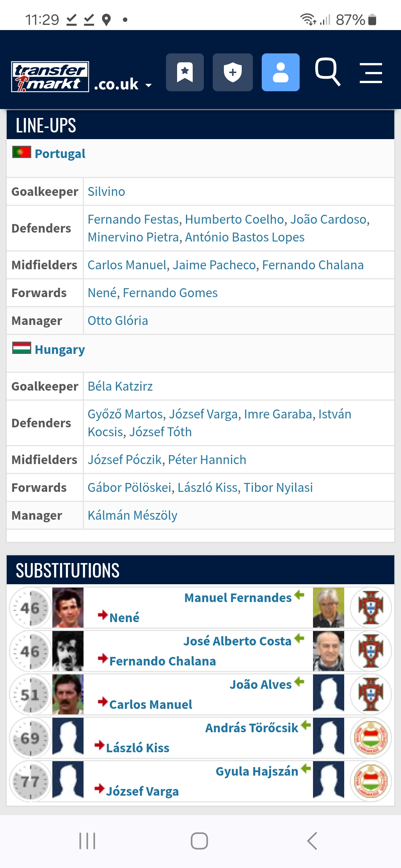The width and height of the screenshot is (401, 868).
Task: View manager Otto Glória's profile
Action: [118, 320]
